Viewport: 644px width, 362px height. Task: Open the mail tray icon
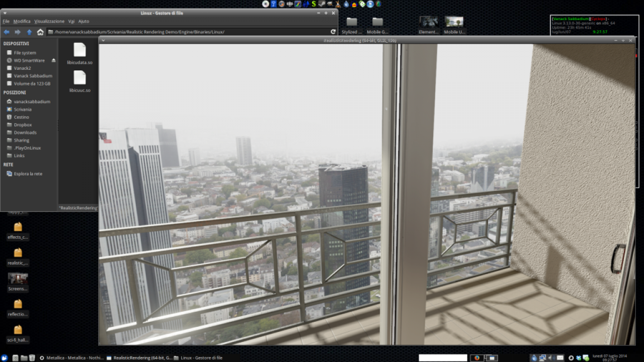[x=560, y=358]
